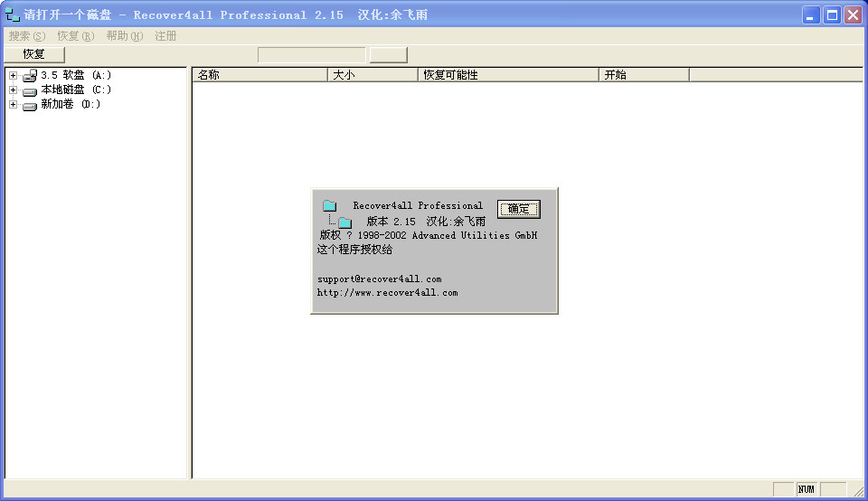This screenshot has height=501, width=868.
Task: Sort by the 大小 column header
Action: [373, 75]
